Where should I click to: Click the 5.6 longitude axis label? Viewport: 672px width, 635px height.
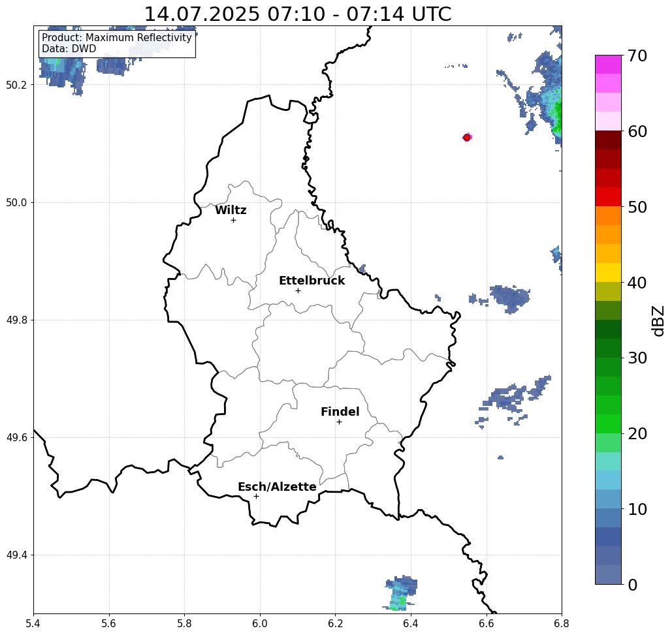(x=109, y=623)
